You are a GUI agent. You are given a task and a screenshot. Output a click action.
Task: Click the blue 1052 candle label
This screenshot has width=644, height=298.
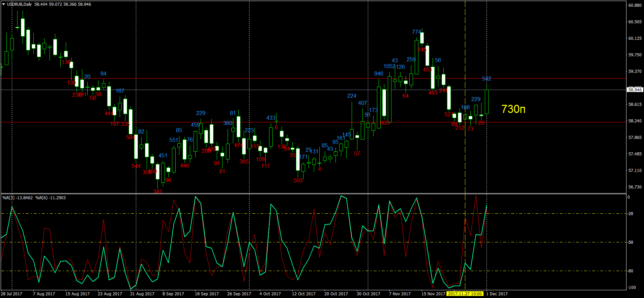(x=389, y=66)
